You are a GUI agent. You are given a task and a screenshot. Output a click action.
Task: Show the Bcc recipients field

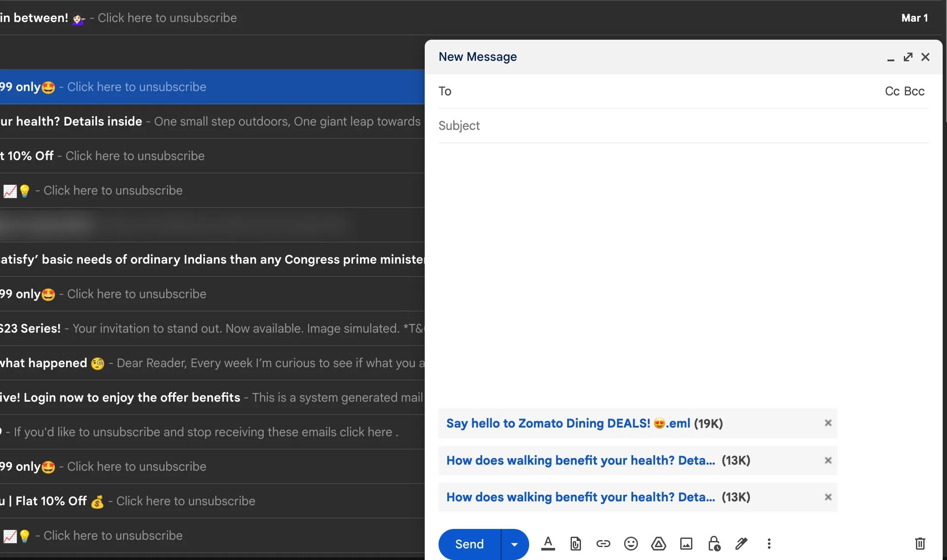tap(914, 91)
